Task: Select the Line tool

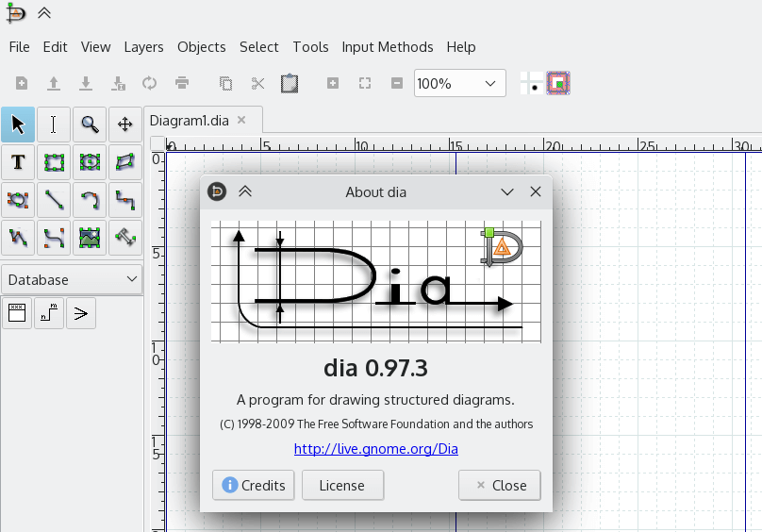Action: (54, 200)
